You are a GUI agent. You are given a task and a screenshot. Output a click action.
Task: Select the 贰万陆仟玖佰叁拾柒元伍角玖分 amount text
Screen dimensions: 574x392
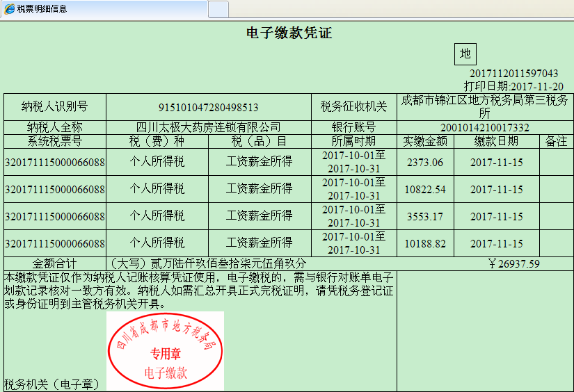point(229,263)
